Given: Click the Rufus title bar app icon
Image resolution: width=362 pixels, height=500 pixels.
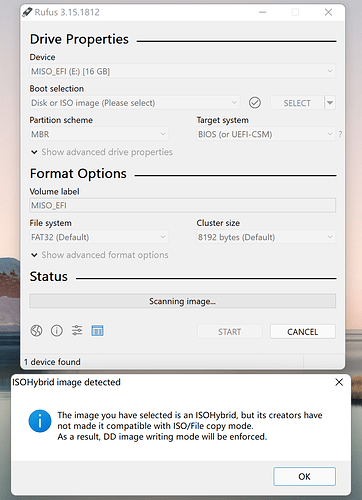Looking at the screenshot, I should [27, 12].
